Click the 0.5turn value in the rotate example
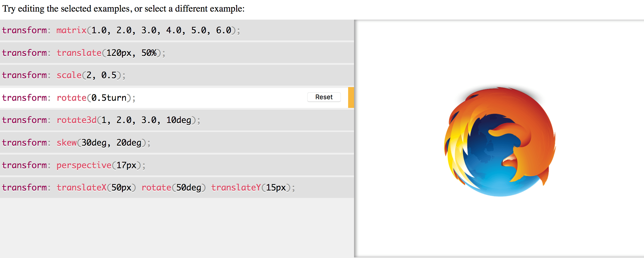 point(109,98)
